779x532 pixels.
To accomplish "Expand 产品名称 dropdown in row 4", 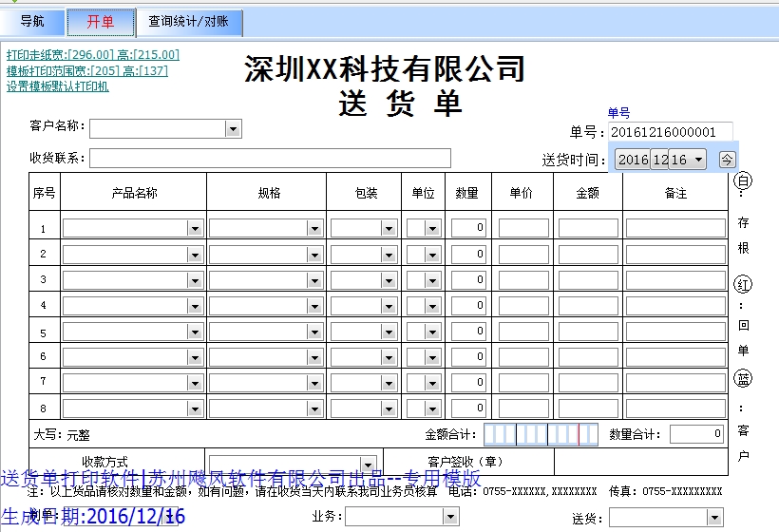I will [195, 307].
